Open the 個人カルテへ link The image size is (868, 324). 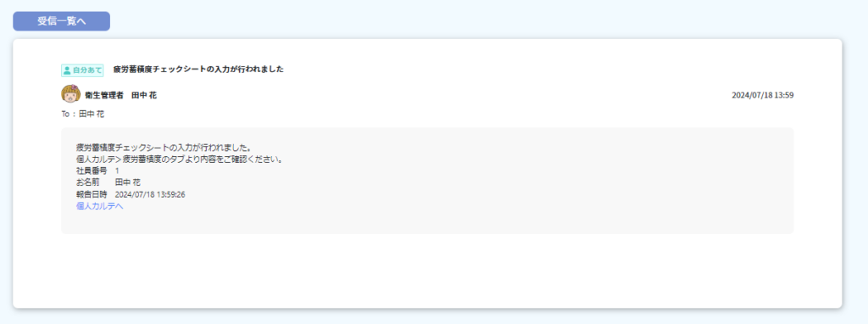(100, 206)
